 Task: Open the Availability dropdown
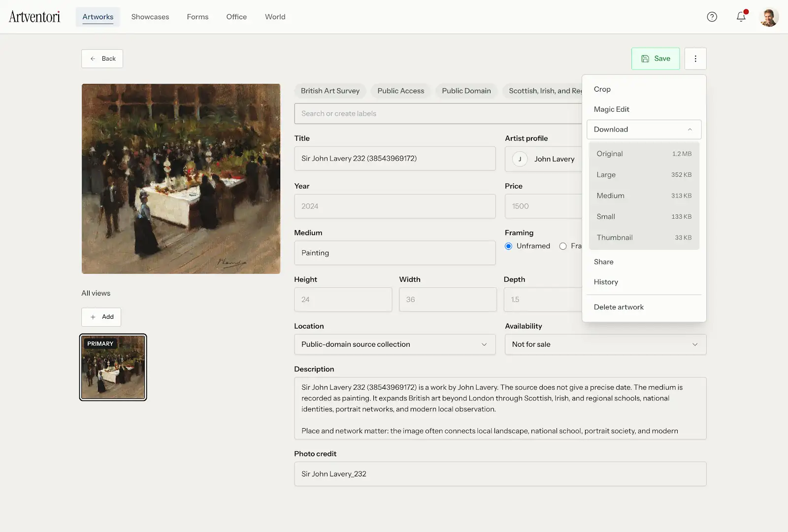[605, 344]
